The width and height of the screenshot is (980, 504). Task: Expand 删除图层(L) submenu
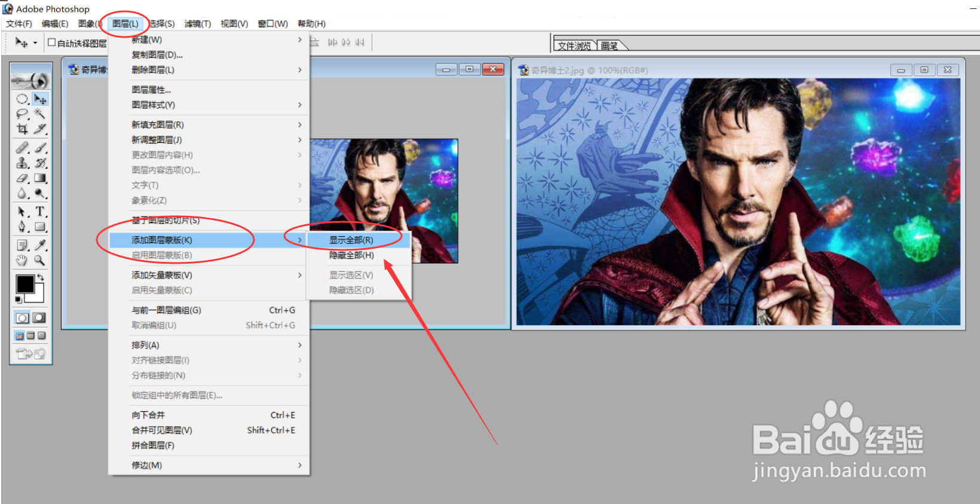coord(209,70)
